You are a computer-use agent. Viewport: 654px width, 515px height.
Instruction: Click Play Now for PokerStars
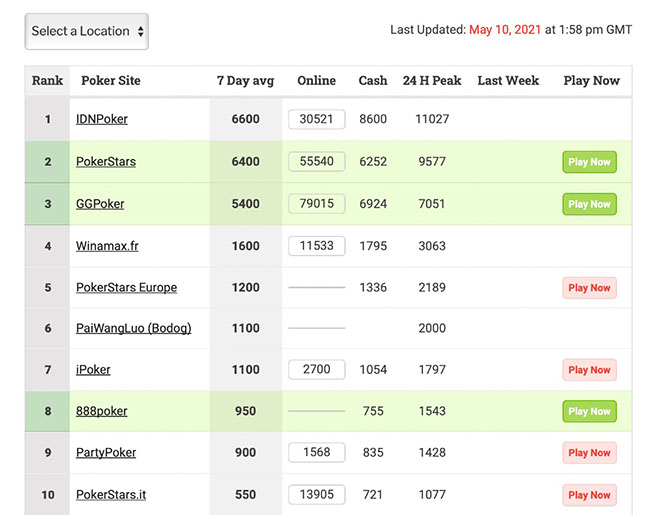point(589,162)
